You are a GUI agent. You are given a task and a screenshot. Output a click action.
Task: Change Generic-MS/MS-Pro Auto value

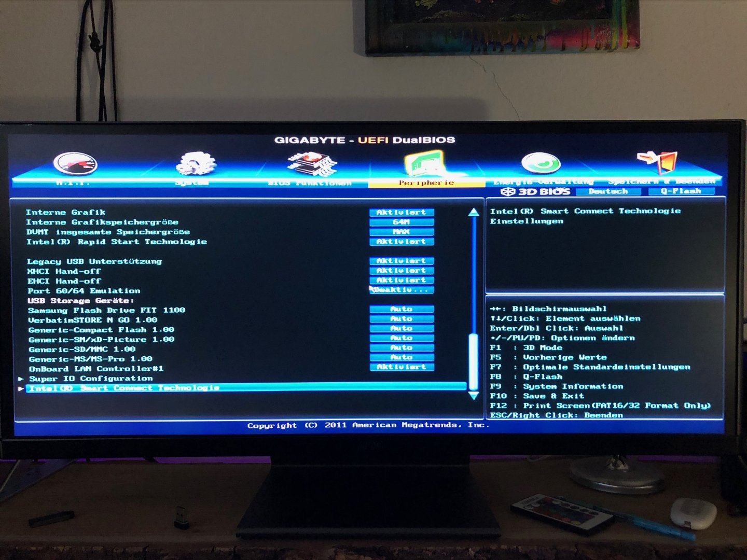402,358
